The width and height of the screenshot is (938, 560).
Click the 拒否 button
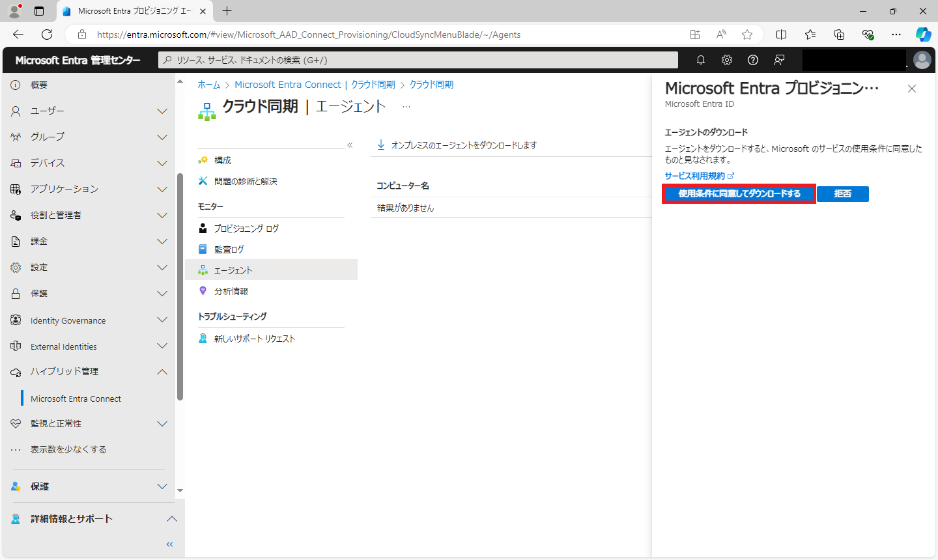[x=843, y=193]
